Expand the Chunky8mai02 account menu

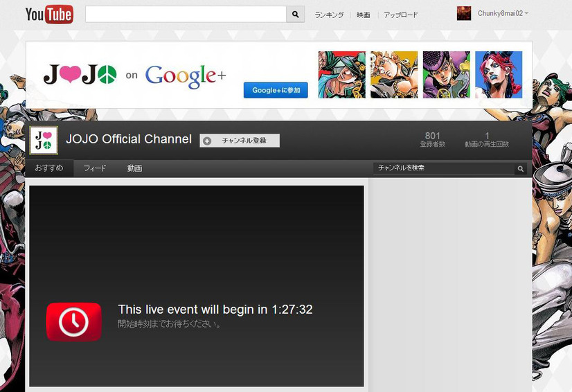pos(503,13)
